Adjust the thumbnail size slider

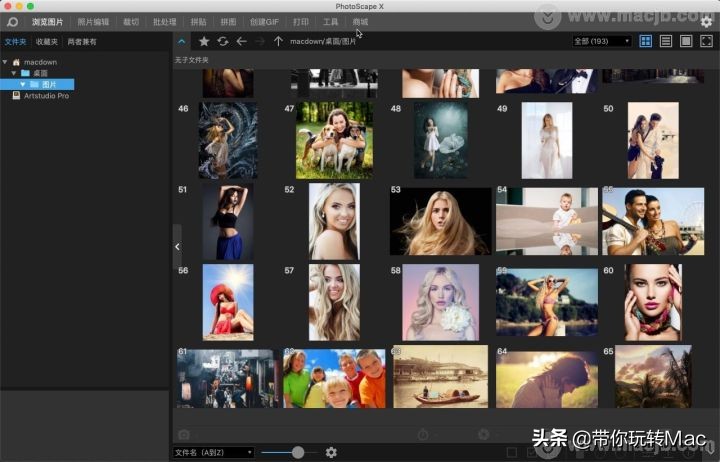(x=298, y=452)
